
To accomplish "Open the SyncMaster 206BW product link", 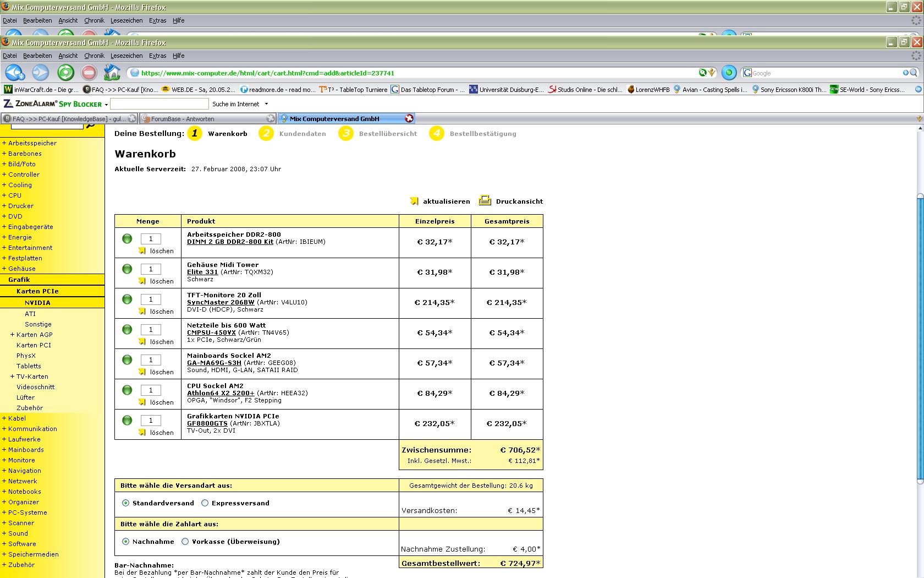I will (221, 302).
